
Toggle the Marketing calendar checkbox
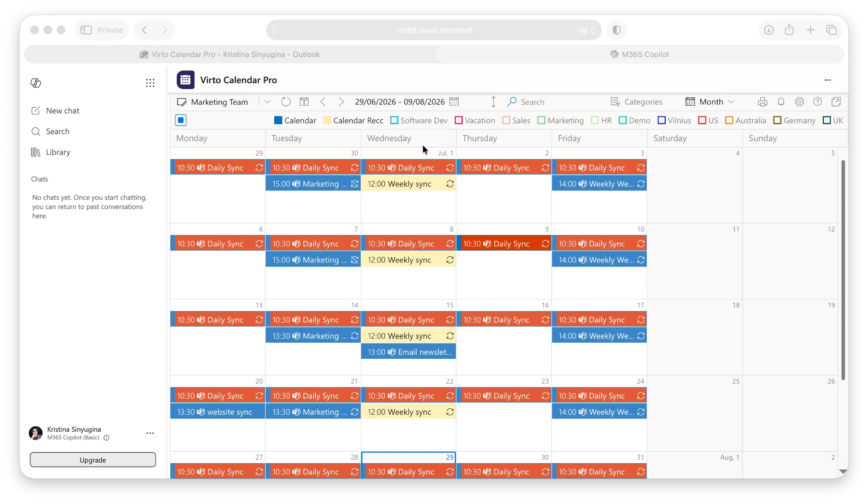coord(541,120)
